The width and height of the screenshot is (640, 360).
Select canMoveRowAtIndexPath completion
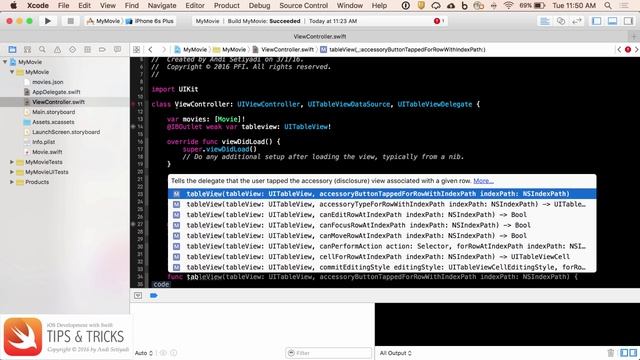tap(382, 236)
